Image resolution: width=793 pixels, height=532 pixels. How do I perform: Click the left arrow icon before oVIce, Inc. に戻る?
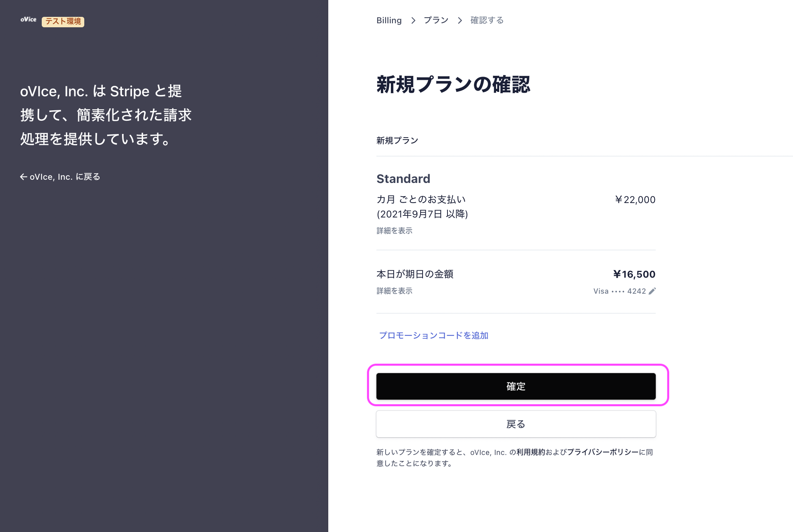click(x=24, y=177)
